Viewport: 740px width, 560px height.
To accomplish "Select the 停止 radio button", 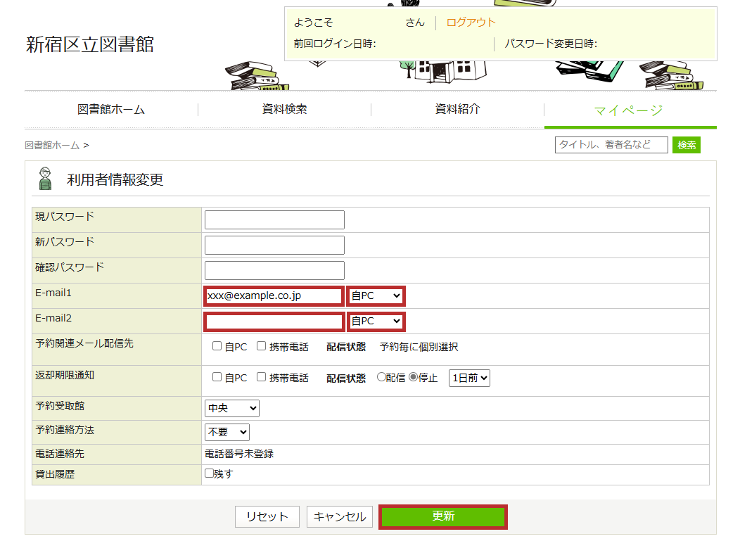I will (x=414, y=377).
